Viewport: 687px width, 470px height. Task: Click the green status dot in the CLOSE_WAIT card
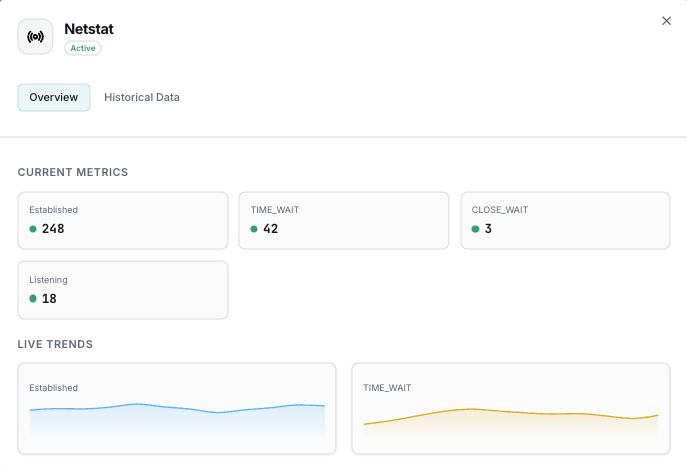point(475,229)
